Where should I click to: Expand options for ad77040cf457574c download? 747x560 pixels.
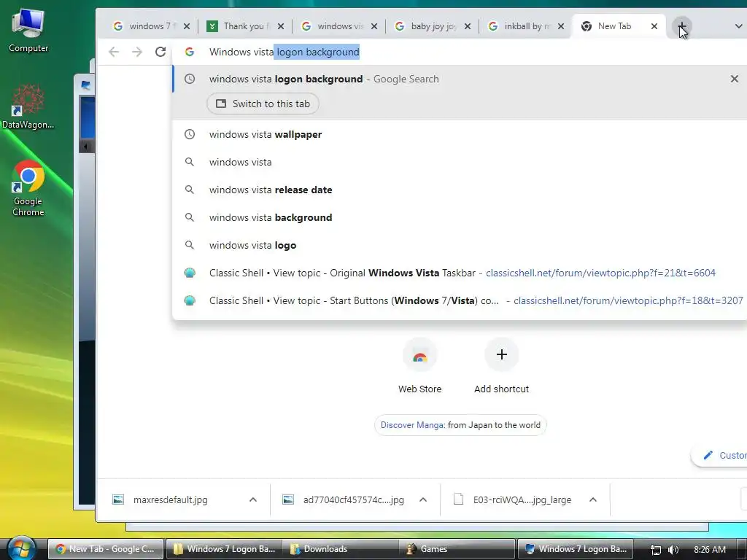422,499
